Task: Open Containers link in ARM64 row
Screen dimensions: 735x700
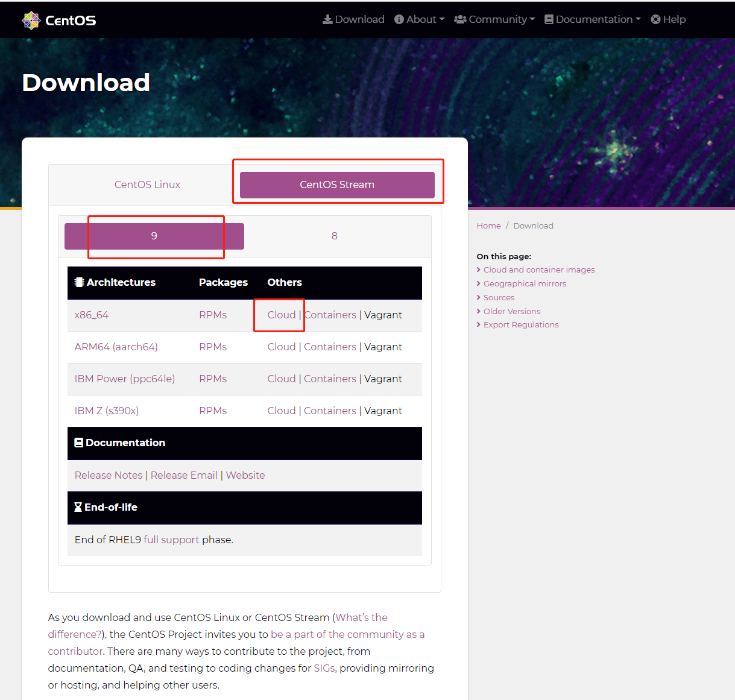Action: coord(330,347)
